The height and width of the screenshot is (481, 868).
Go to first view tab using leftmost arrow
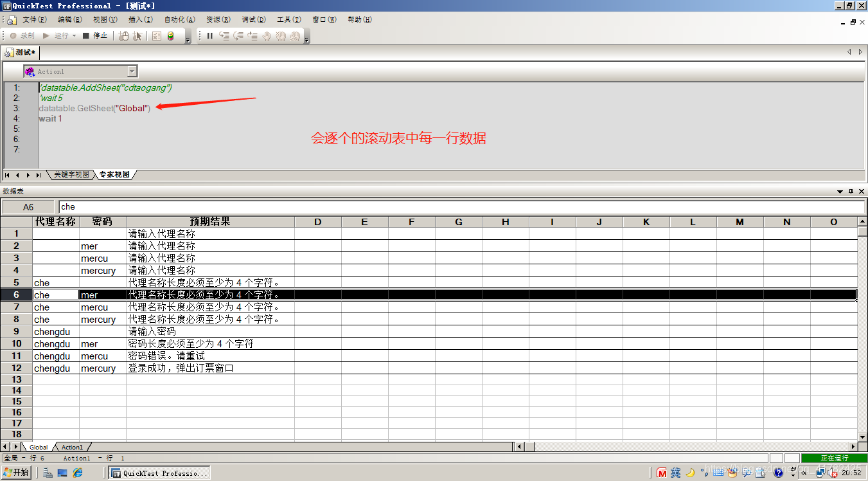point(8,175)
